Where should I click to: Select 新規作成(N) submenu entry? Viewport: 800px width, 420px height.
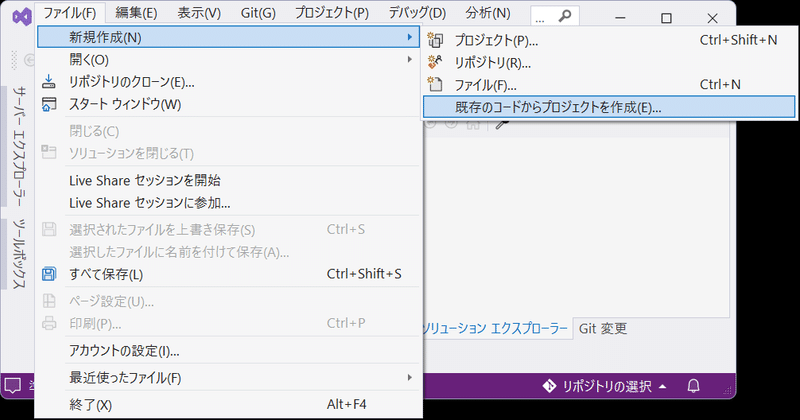(x=228, y=37)
